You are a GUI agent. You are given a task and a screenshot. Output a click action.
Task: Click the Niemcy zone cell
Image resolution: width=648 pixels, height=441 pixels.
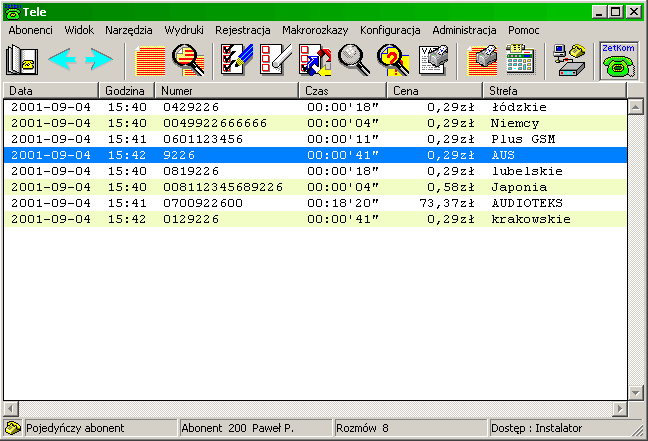(515, 123)
